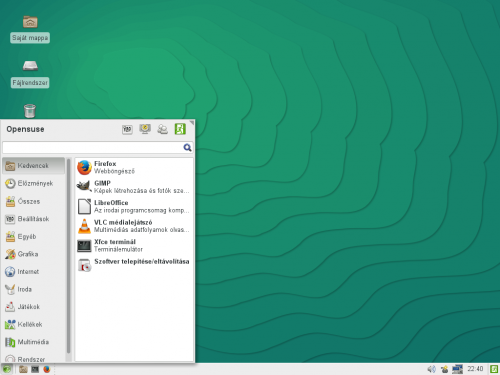
Task: Click the Opensuse username label
Action: click(25, 129)
